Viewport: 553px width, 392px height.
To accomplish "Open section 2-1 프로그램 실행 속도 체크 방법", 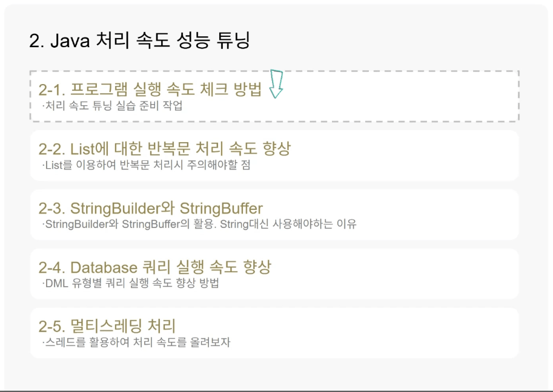I will point(150,89).
